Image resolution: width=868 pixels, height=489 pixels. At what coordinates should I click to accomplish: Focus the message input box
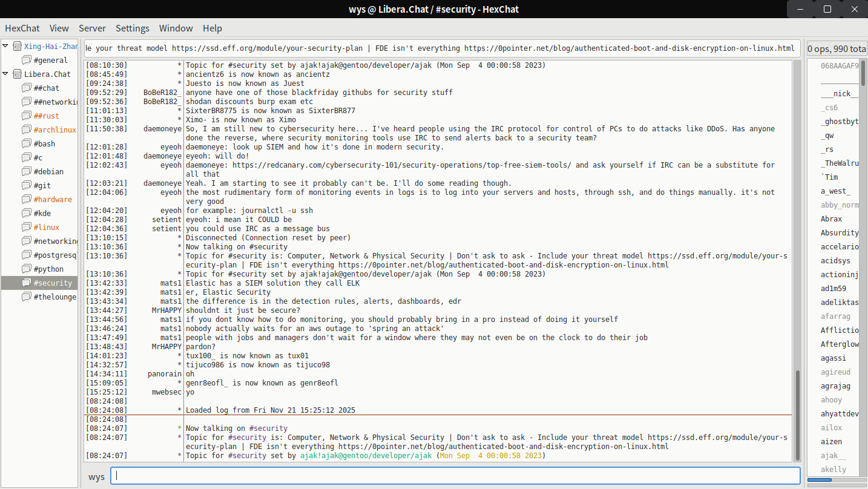point(455,476)
